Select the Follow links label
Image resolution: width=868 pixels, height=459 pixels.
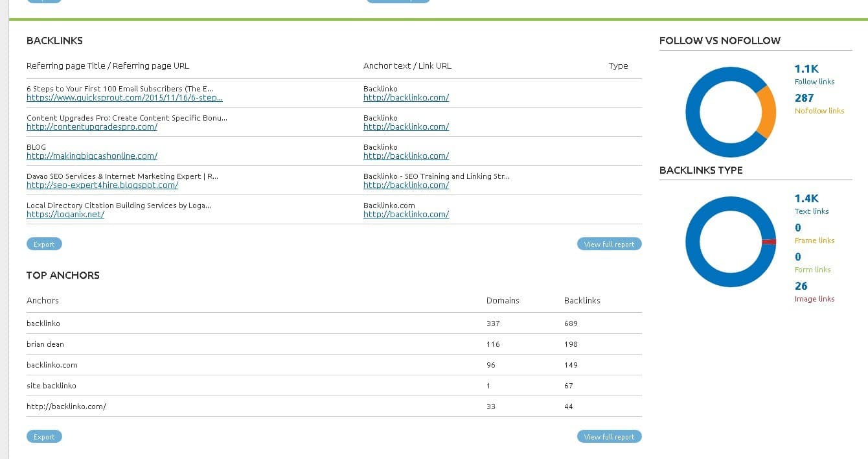click(x=814, y=82)
